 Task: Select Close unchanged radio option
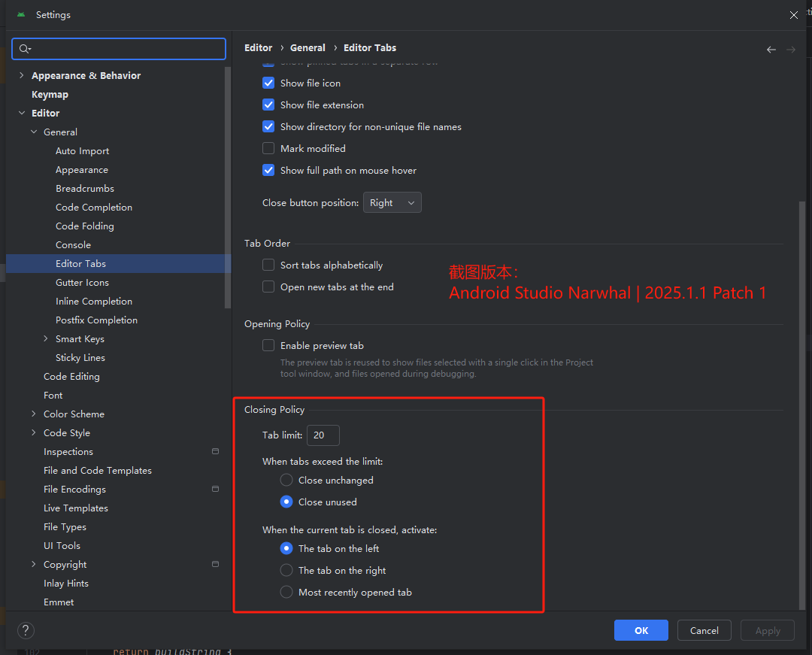click(286, 480)
